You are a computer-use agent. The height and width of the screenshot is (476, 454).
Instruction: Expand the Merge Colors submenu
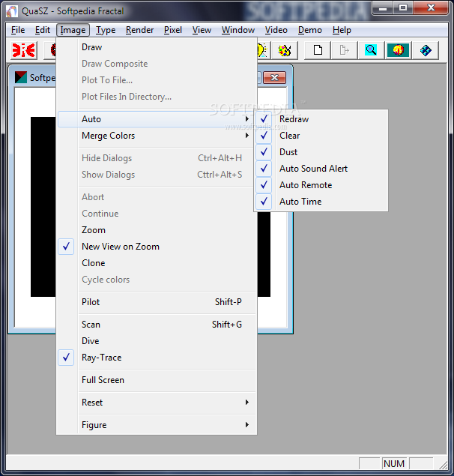[x=157, y=136]
